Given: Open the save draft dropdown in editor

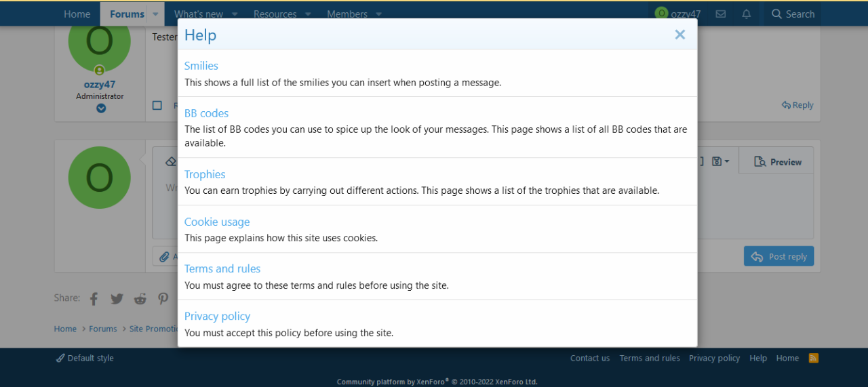Looking at the screenshot, I should click(720, 162).
